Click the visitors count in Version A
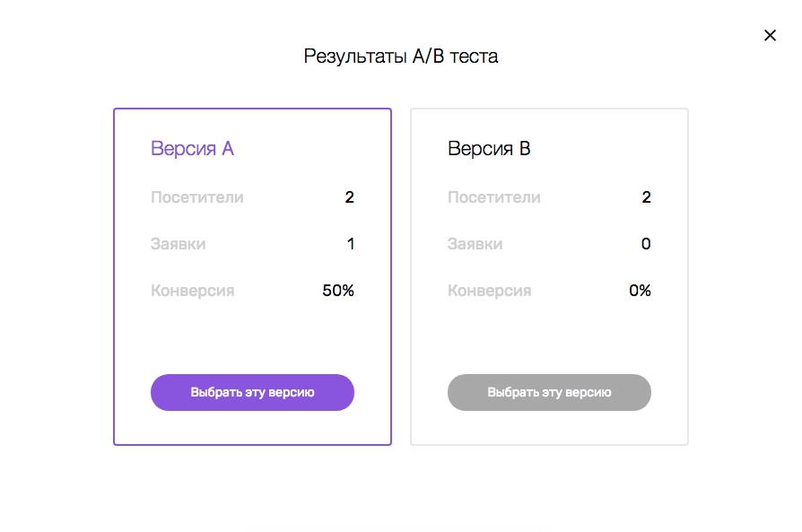Image resolution: width=802 pixels, height=532 pixels. (x=349, y=197)
